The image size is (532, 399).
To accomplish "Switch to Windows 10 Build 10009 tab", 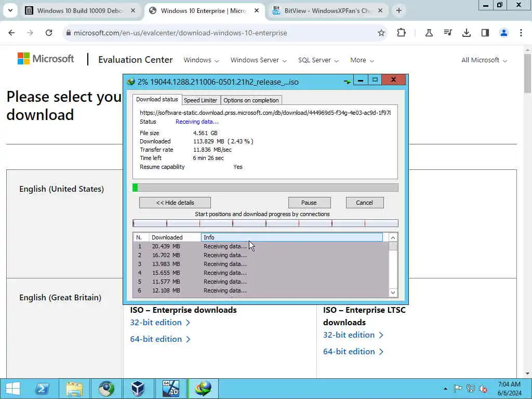I will tap(79, 10).
